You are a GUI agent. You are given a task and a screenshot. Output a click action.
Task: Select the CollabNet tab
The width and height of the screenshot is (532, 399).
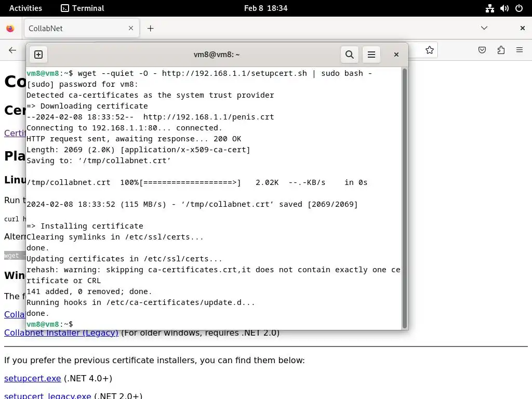click(82, 28)
